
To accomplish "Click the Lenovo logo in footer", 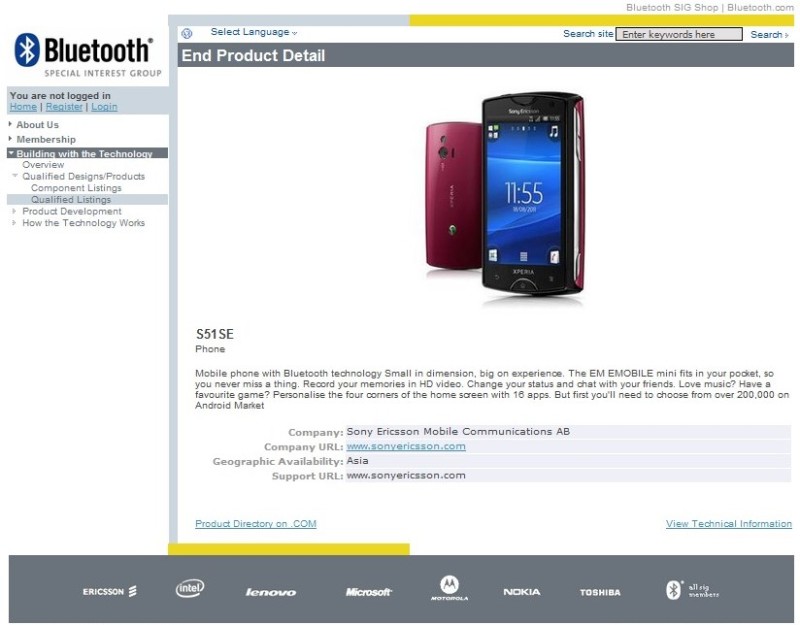I will 270,592.
